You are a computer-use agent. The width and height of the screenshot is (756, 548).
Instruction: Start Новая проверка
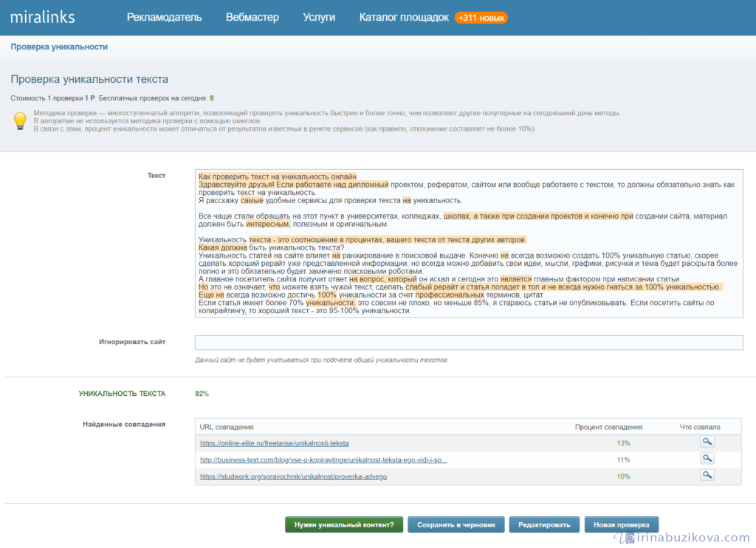point(621,524)
